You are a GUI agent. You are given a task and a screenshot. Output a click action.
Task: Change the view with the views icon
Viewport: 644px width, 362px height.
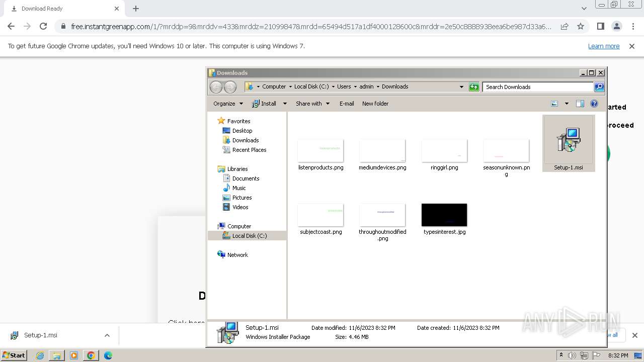point(554,104)
